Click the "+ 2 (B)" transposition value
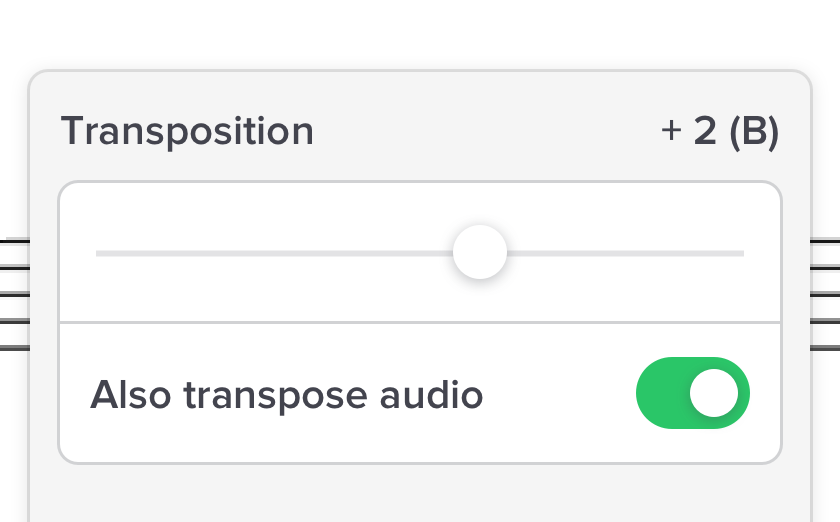840x522 pixels. (720, 132)
